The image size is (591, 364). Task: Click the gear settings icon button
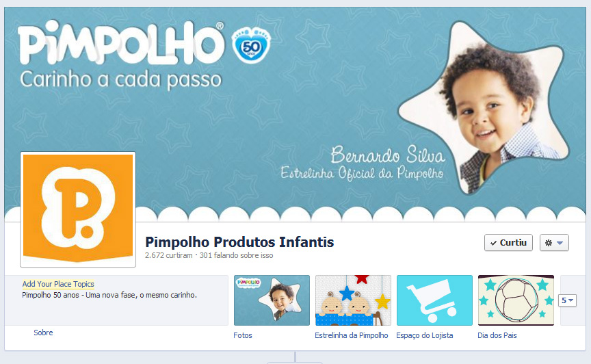[549, 243]
